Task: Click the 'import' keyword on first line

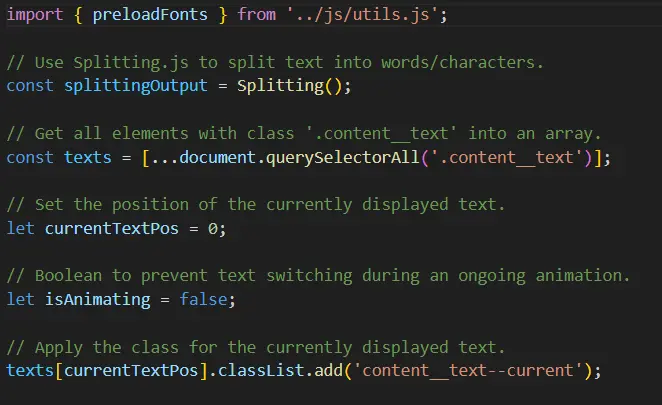Action: (x=35, y=15)
